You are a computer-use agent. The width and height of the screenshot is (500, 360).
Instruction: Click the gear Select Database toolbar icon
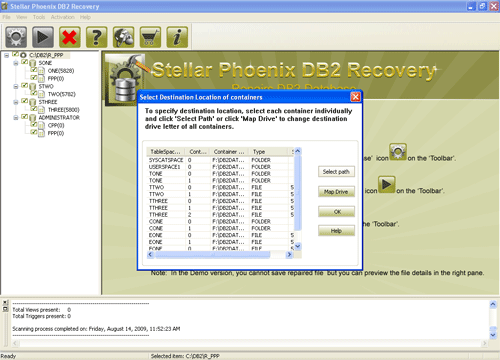point(16,37)
